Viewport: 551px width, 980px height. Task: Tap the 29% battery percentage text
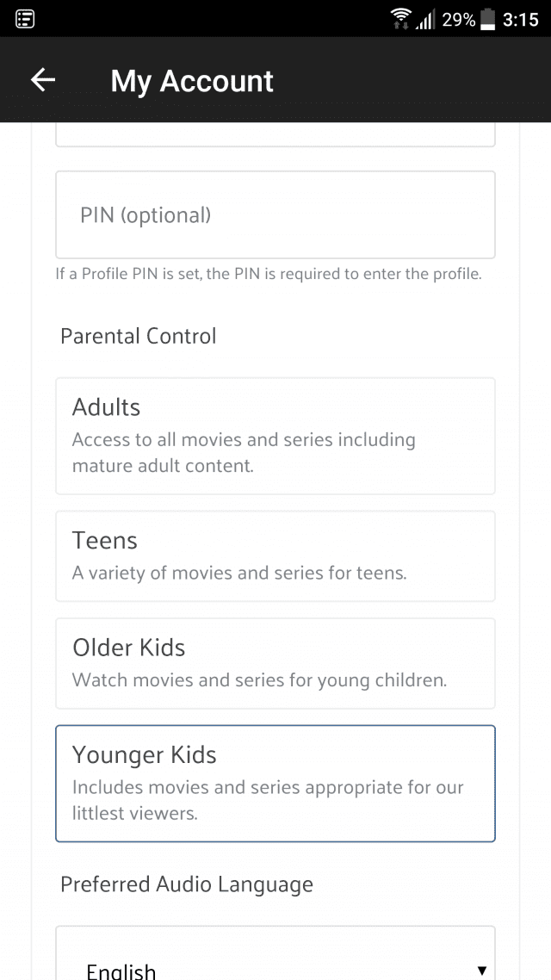[459, 19]
